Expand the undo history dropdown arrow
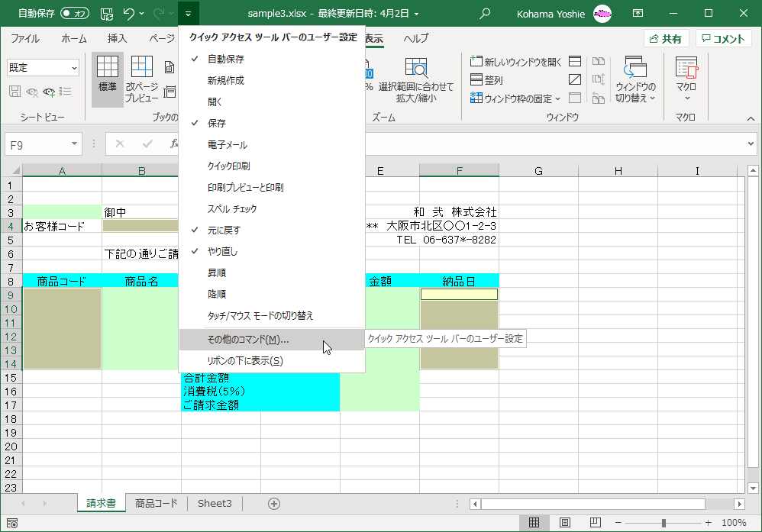This screenshot has width=762, height=532. [142, 14]
